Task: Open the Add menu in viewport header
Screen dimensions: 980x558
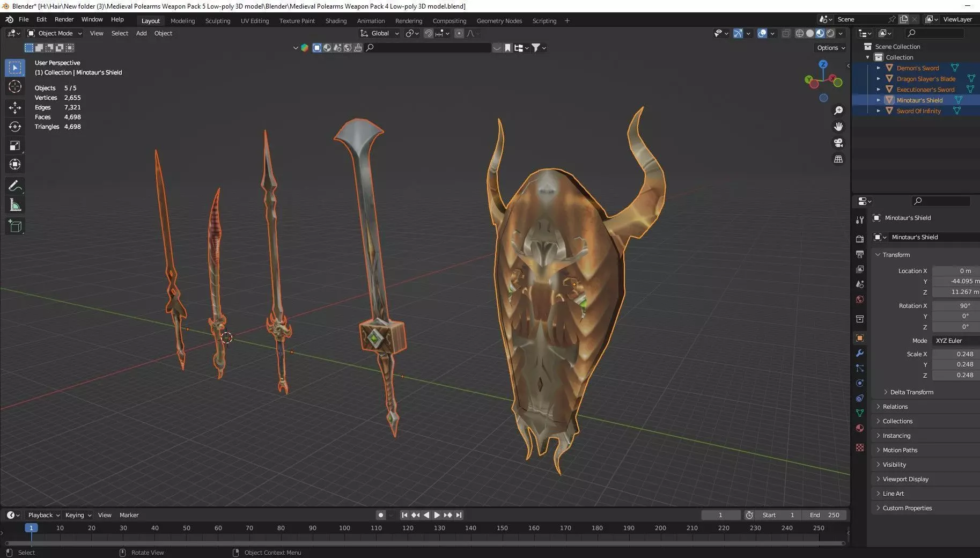Action: [x=141, y=33]
